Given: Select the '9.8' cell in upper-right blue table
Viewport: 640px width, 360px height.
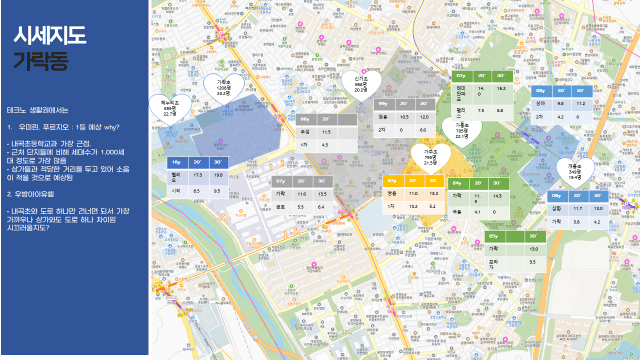Looking at the screenshot, I should point(561,104).
